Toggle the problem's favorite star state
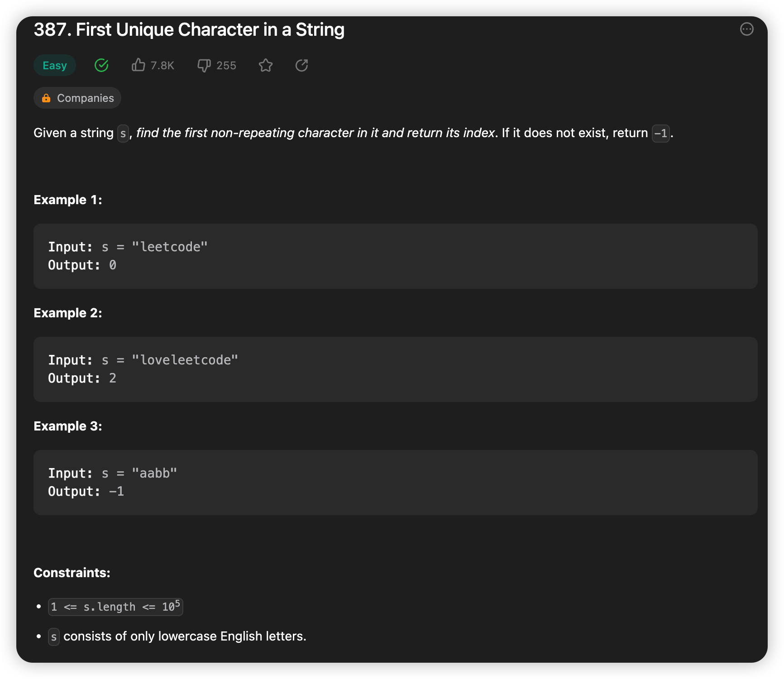Image resolution: width=784 pixels, height=679 pixels. (x=266, y=65)
